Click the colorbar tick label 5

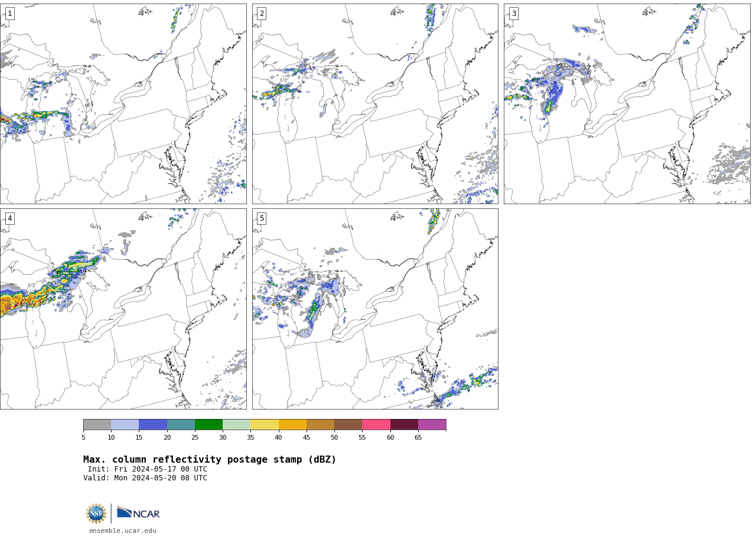(83, 437)
